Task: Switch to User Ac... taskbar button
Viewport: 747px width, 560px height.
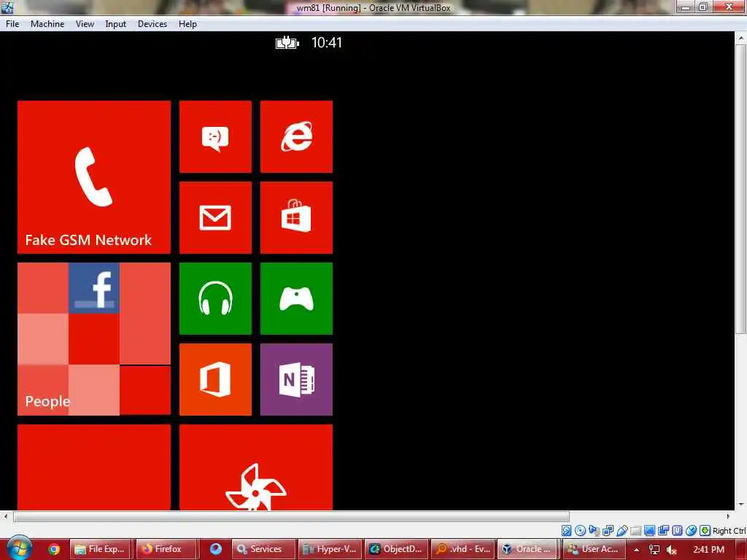Action: [x=594, y=549]
